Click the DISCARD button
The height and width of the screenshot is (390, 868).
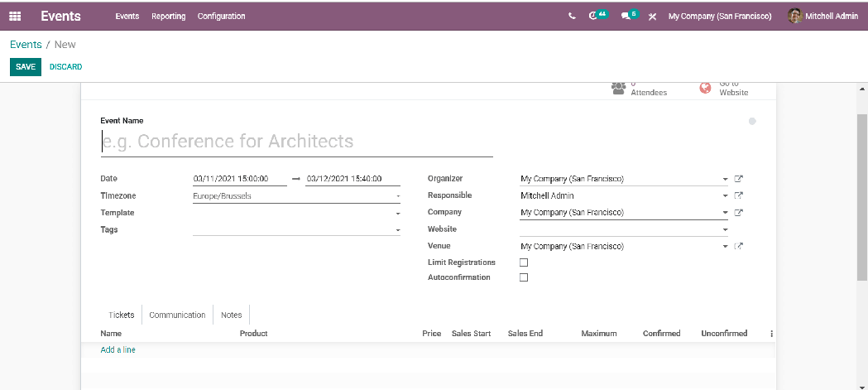point(66,67)
